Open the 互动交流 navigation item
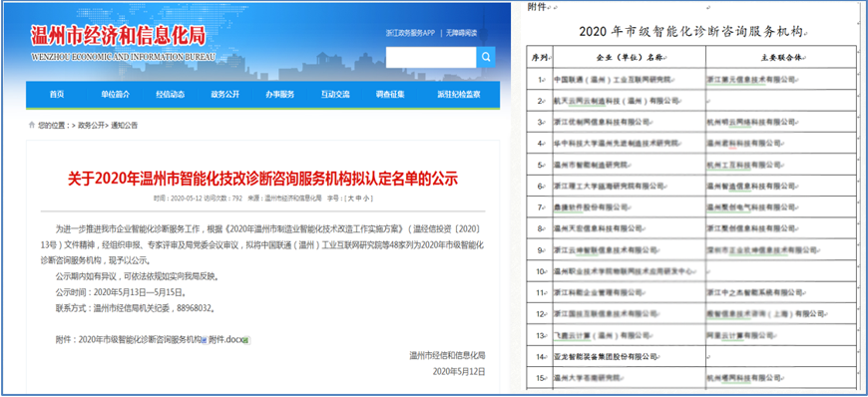 [335, 95]
